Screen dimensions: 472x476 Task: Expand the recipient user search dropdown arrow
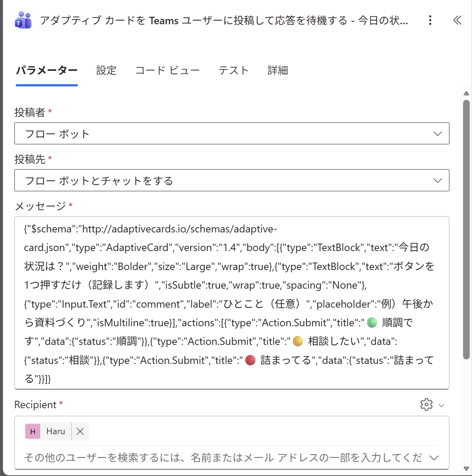(434, 457)
